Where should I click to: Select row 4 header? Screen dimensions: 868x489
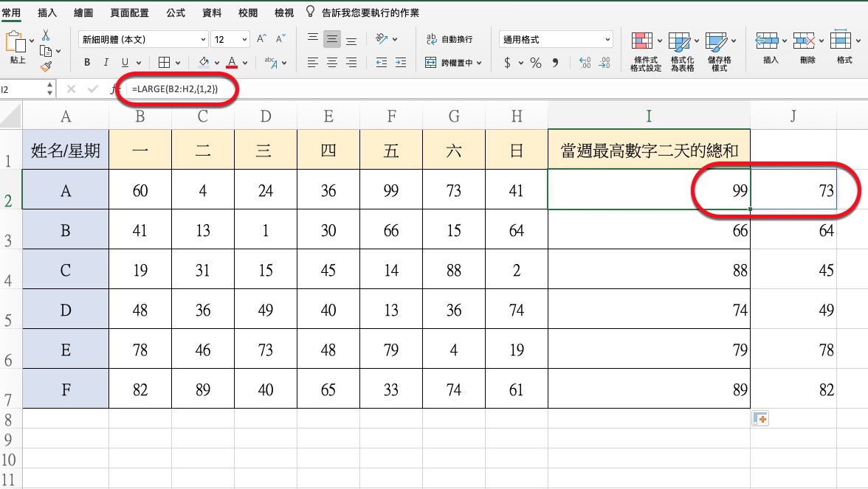pyautogui.click(x=10, y=268)
